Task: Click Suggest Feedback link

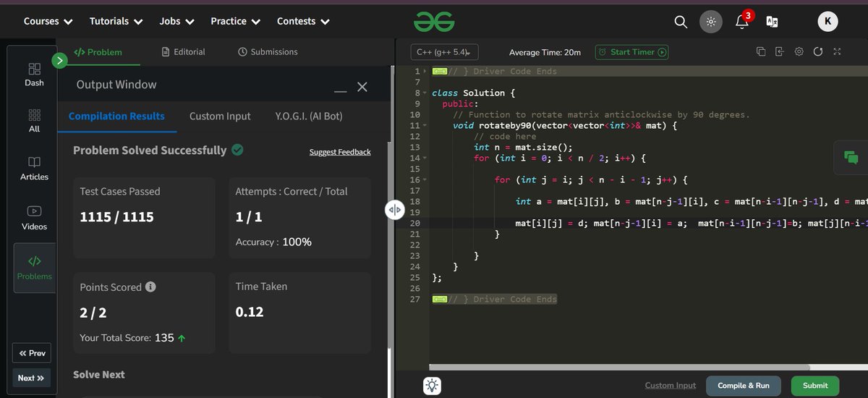Action: pos(340,152)
